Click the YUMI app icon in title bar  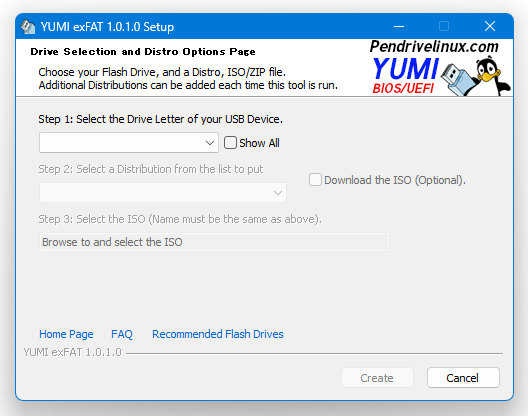pyautogui.click(x=28, y=27)
